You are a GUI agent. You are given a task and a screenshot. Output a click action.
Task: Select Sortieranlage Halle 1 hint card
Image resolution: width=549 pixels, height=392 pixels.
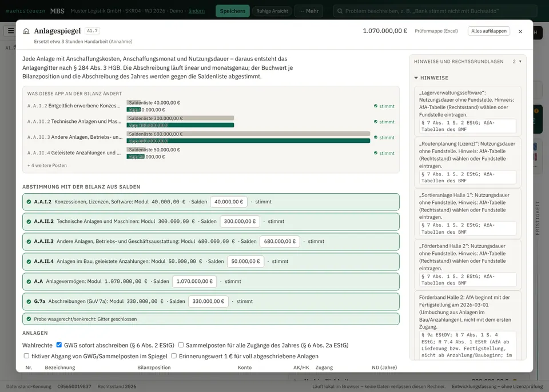467,214
